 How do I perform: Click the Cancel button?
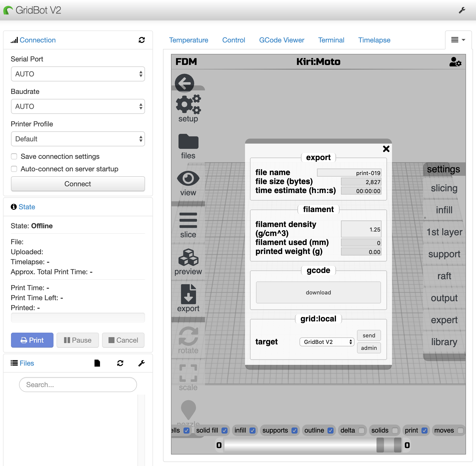coord(123,340)
